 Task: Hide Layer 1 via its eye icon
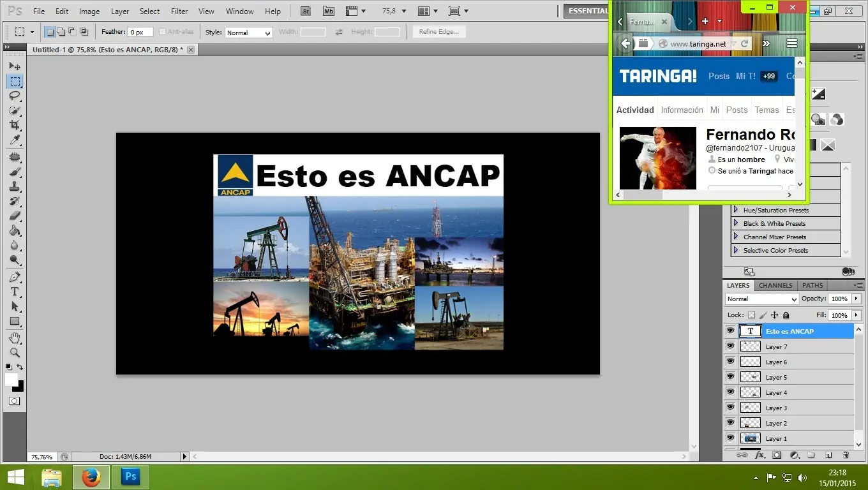731,438
